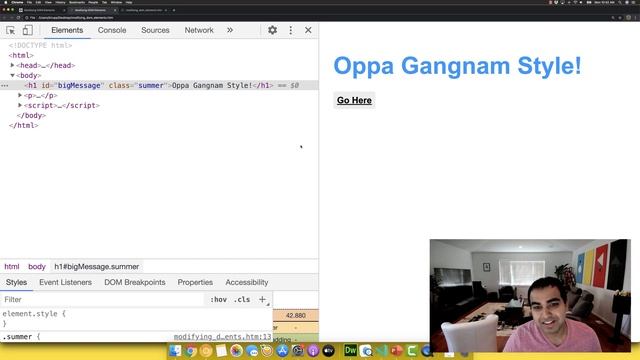Switch to the Styles pane tab

pyautogui.click(x=16, y=282)
